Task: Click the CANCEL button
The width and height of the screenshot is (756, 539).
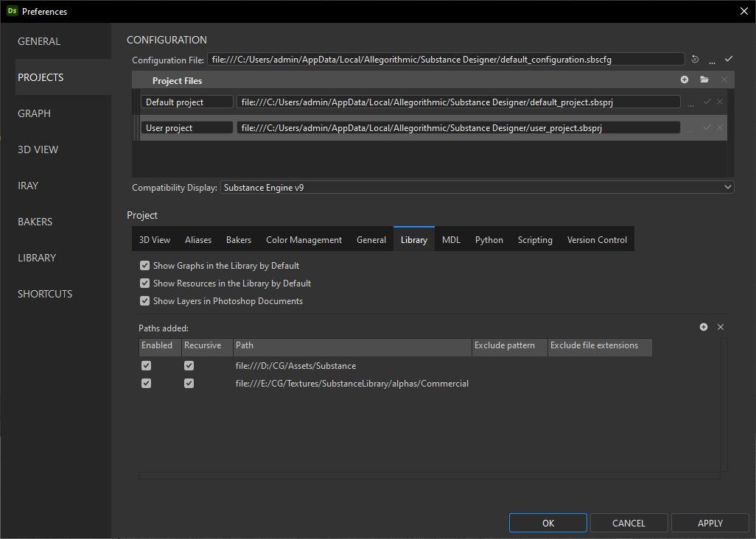Action: tap(629, 523)
